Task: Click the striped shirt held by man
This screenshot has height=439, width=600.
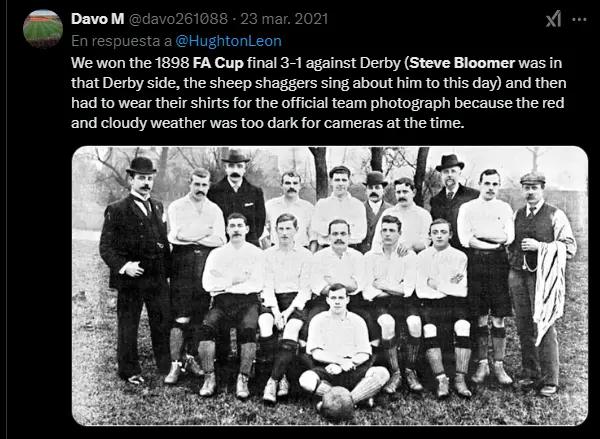Action: click(x=550, y=289)
